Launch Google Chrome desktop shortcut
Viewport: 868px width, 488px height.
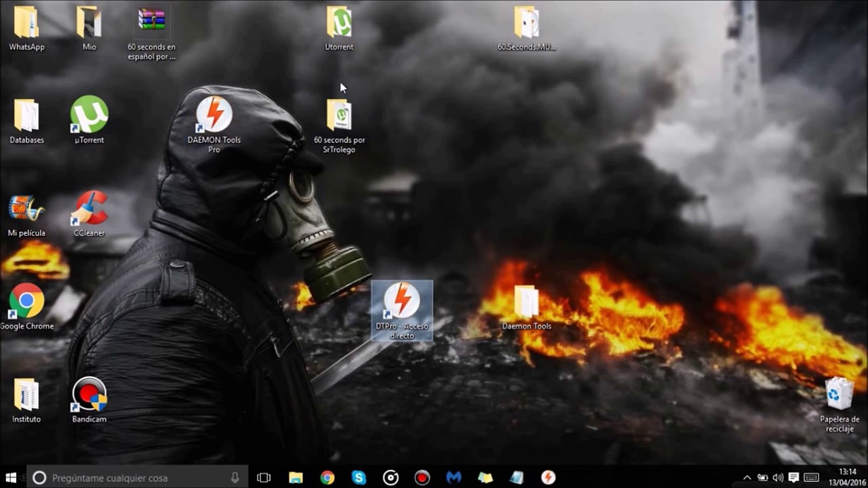point(26,307)
